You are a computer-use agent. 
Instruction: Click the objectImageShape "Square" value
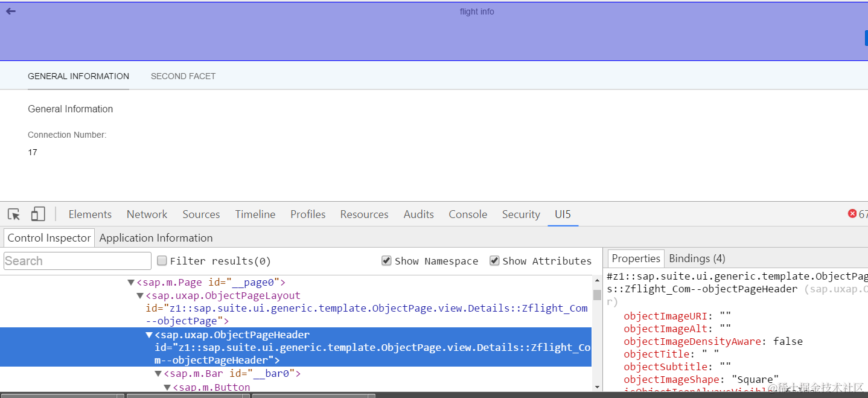point(756,379)
